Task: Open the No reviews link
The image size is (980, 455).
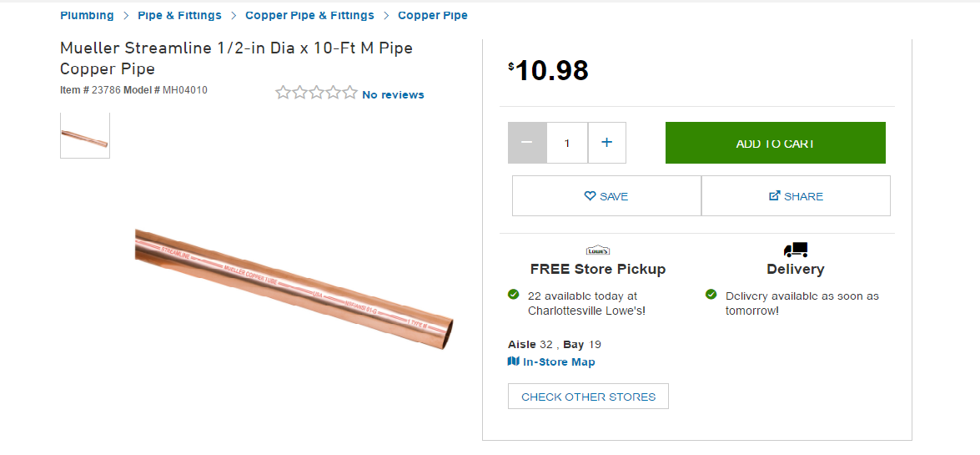Action: click(x=393, y=94)
